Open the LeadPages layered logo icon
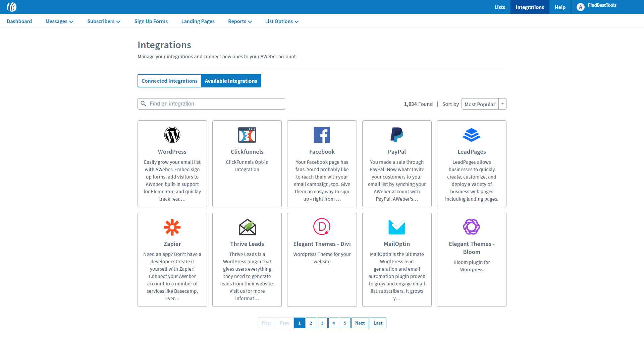This screenshot has height=341, width=644. [x=472, y=135]
